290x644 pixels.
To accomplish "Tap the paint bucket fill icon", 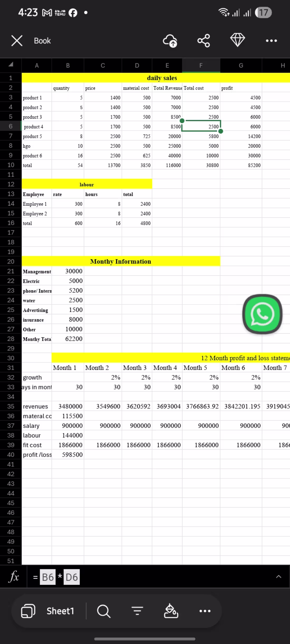I will [x=171, y=611].
